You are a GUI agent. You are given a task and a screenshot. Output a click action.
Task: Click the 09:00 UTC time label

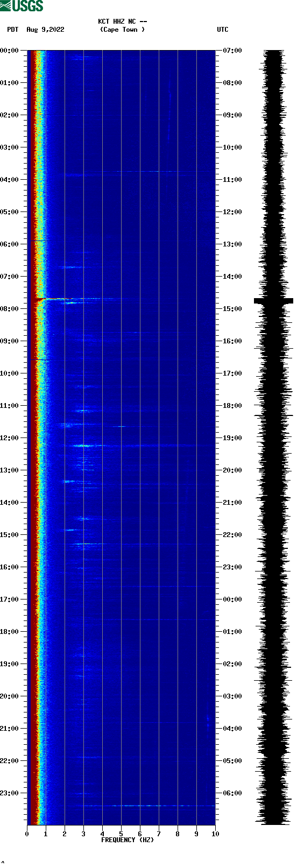(232, 115)
